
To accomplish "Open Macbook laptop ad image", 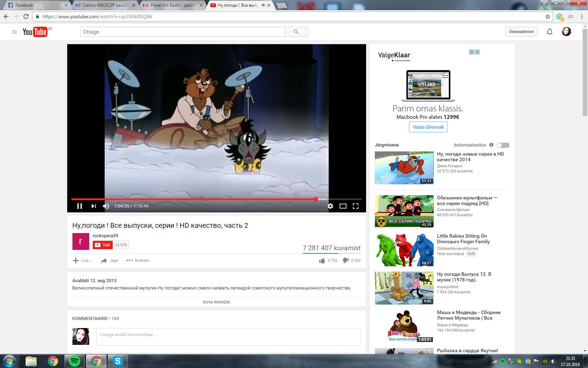I will [428, 85].
